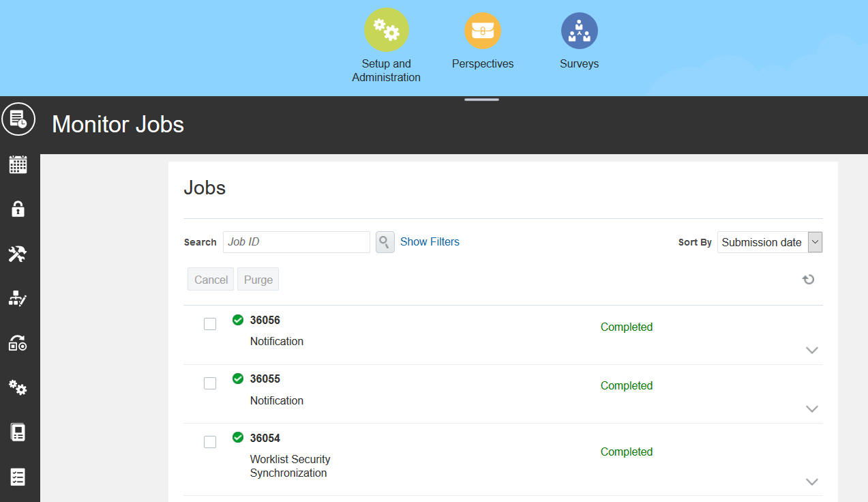
Task: Open the Setup and Administration cluster
Action: coord(386,29)
